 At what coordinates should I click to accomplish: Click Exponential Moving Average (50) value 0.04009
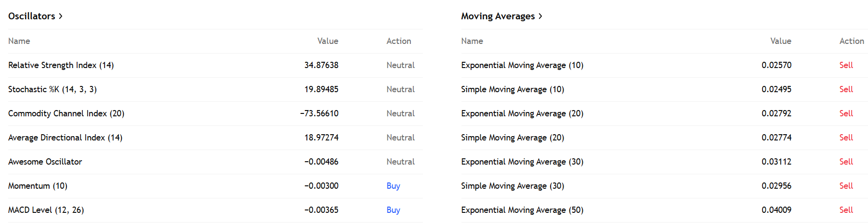click(x=776, y=210)
